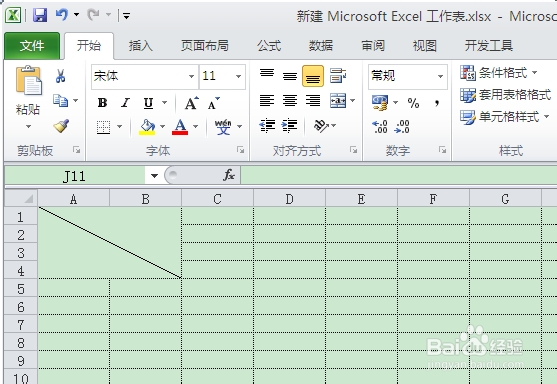Expand the underline style arrow
Viewport: 557px width, 384px height.
pyautogui.click(x=164, y=103)
